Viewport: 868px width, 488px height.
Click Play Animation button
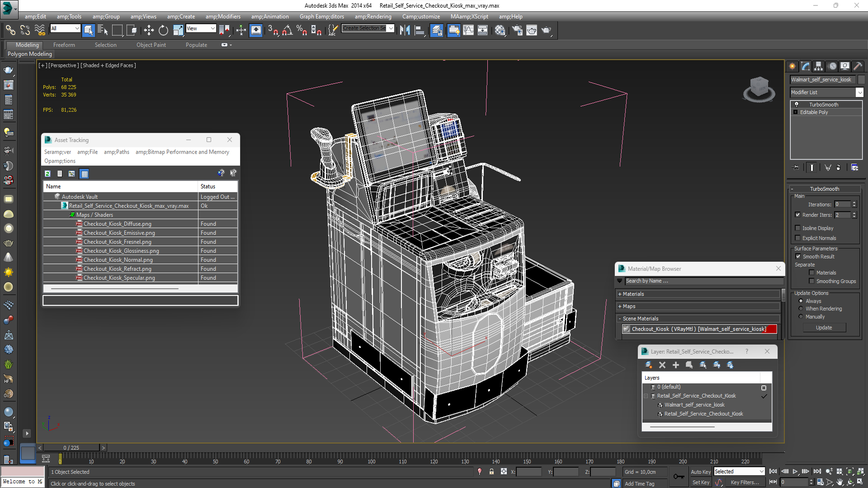tap(795, 471)
